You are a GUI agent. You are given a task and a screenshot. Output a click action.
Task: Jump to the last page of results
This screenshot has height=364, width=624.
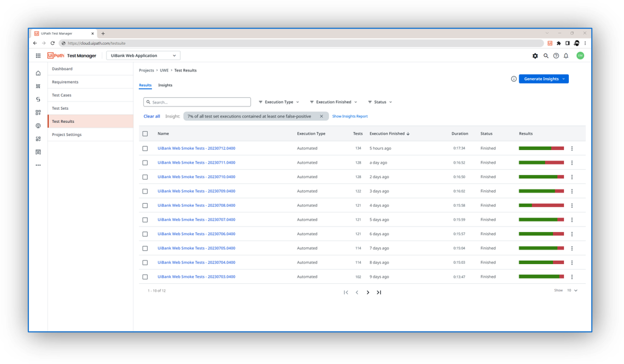pos(379,293)
